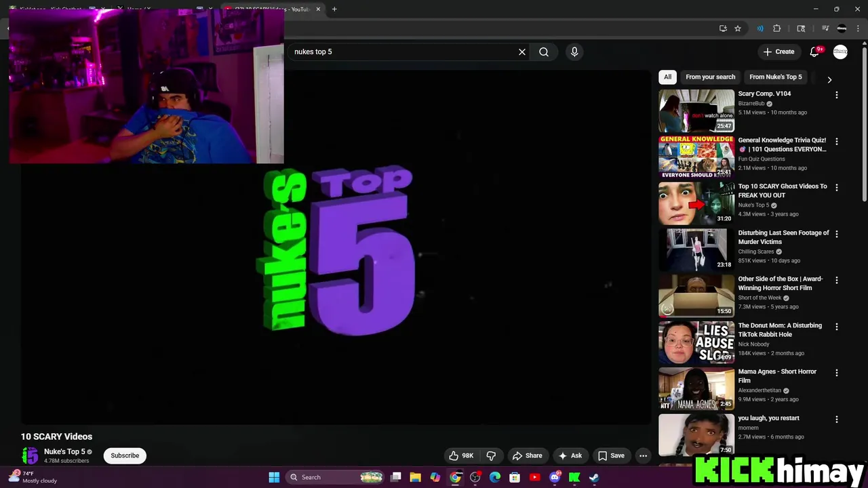Open the Disturbing Last Seen Footage thumbnail
The image size is (868, 488).
pos(696,249)
